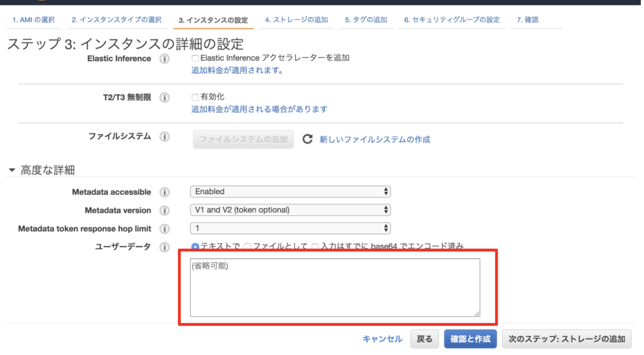
Task: Open info icon for Elastic Inference
Action: (165, 58)
